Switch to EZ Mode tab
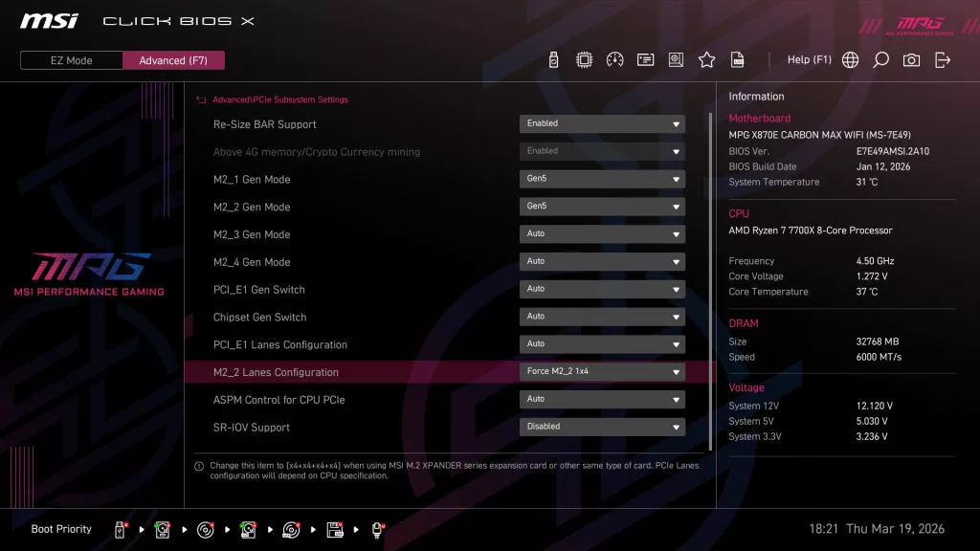 (70, 59)
